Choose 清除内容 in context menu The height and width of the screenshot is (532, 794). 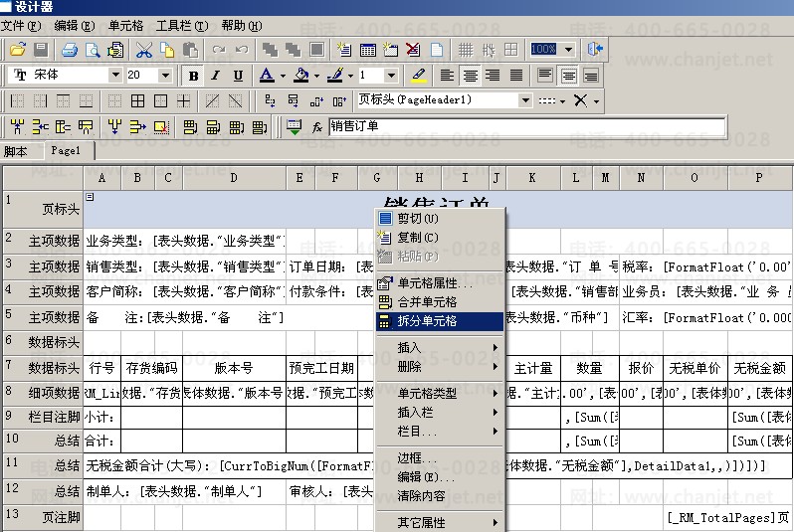coord(440,495)
